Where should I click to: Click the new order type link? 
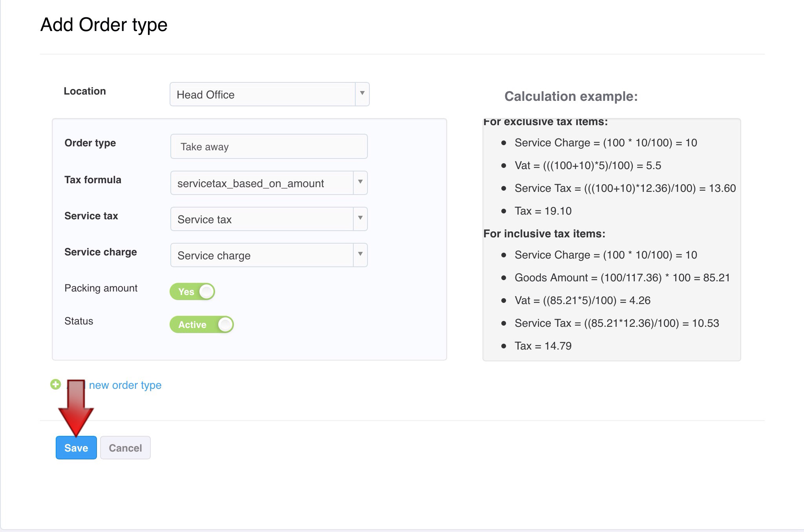[125, 385]
